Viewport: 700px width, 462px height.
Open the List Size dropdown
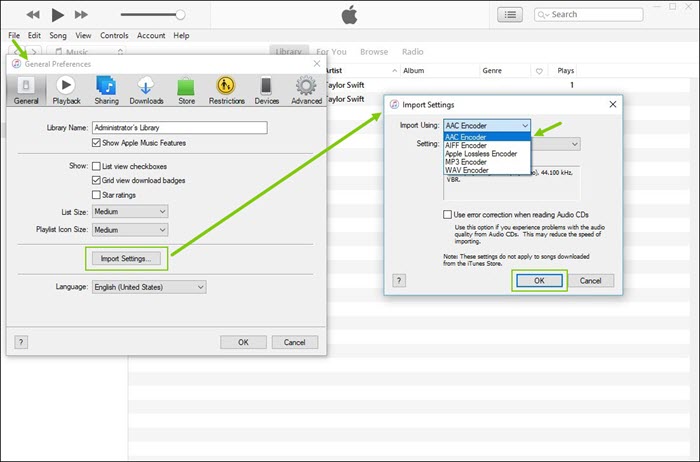pos(130,212)
